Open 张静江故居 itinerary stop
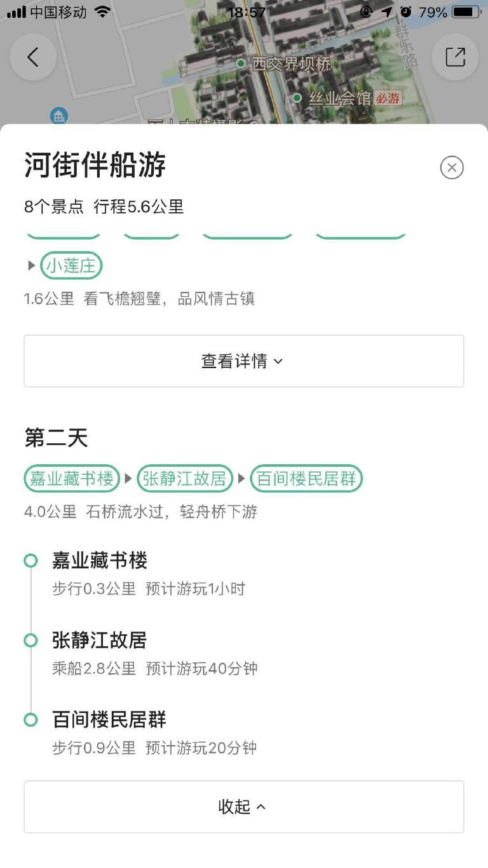 pyautogui.click(x=100, y=640)
